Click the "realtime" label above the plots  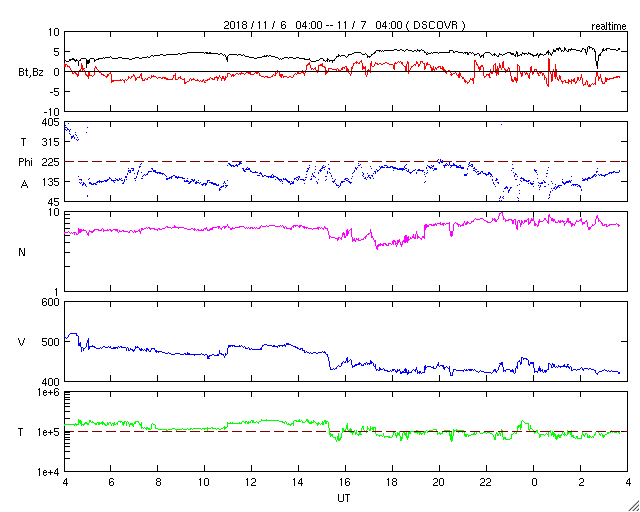point(609,27)
